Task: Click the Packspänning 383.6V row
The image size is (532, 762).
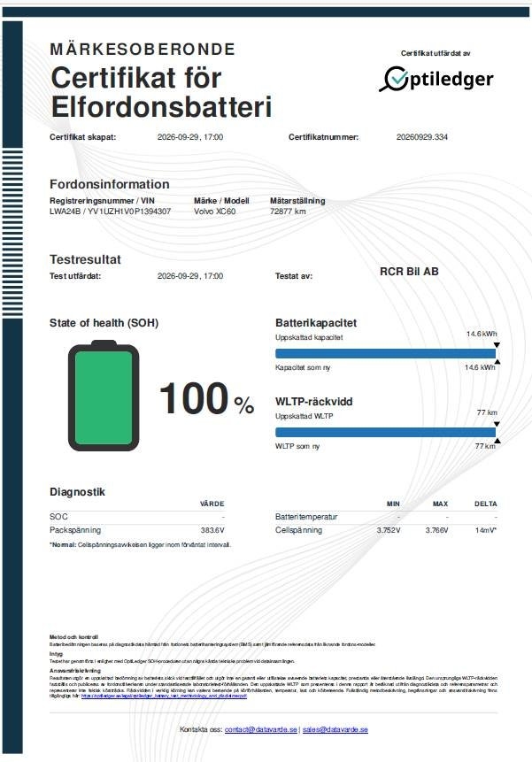Action: coord(137,530)
